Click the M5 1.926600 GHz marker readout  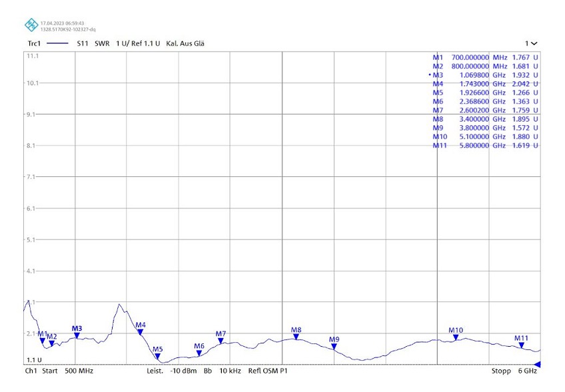[485, 93]
